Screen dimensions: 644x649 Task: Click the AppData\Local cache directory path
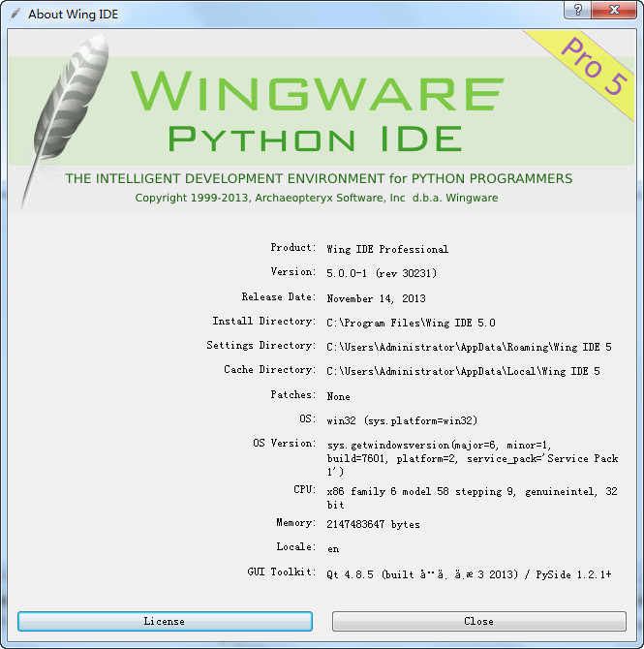pos(463,371)
